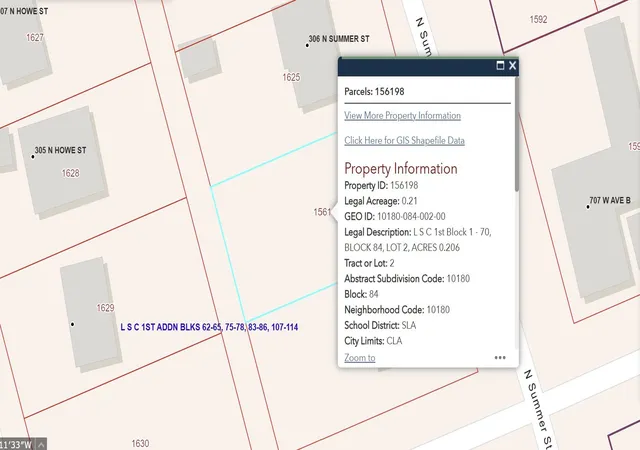This screenshot has height=450, width=640.
Task: Click the highlighted parcel 1561 label
Action: pos(322,212)
